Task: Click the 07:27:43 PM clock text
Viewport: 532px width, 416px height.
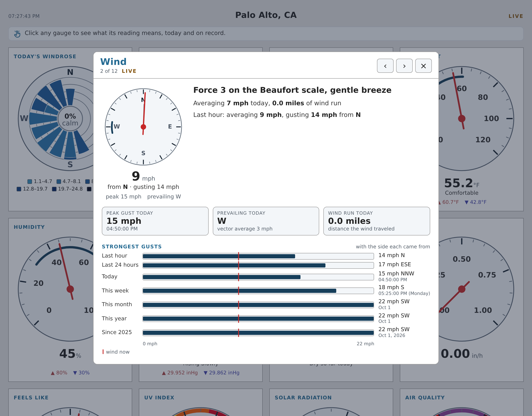Action: point(24,16)
